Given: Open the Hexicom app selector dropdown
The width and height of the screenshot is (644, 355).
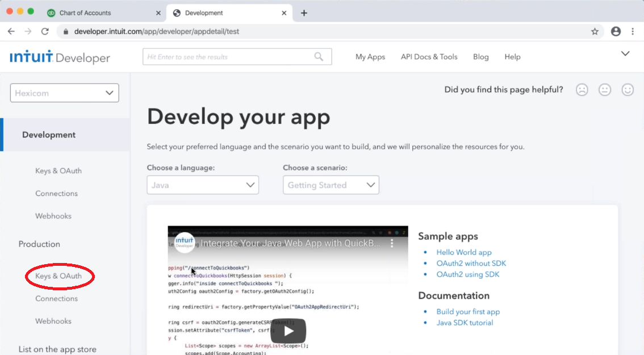Looking at the screenshot, I should [x=65, y=93].
